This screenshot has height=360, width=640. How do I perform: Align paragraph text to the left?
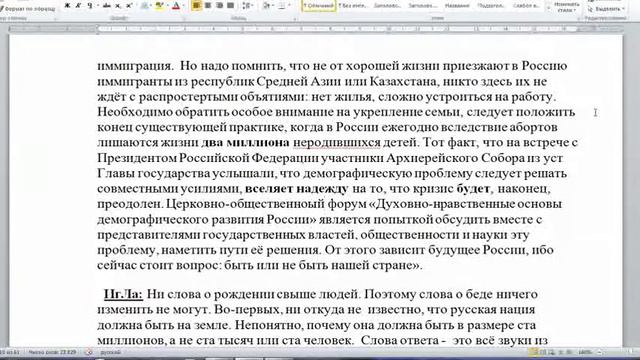click(x=196, y=5)
